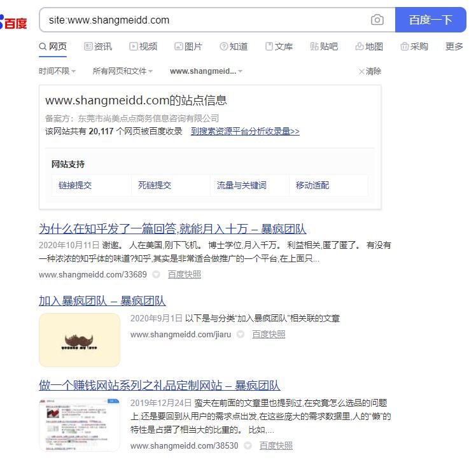
Task: Switch to the 采购 tab
Action: [x=414, y=46]
